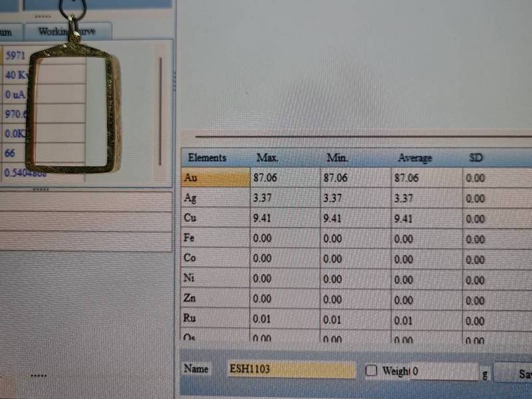Click the 5971 value cell
Image resolution: width=532 pixels, height=399 pixels.
click(15, 56)
